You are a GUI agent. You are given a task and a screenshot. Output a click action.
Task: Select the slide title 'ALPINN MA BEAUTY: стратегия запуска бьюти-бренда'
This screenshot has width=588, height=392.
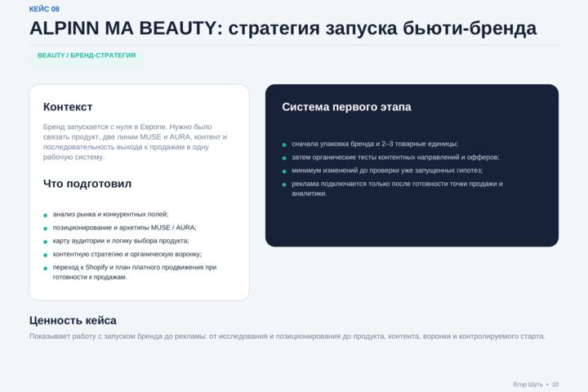tap(283, 28)
